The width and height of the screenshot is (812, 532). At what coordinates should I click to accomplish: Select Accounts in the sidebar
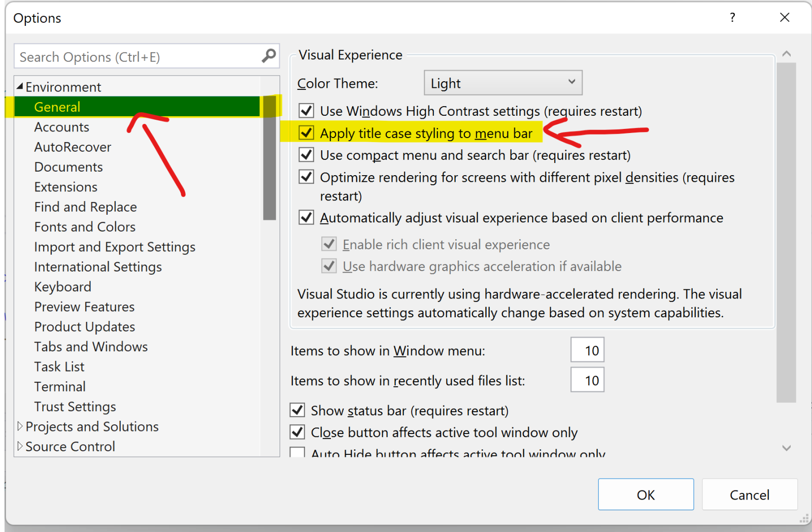click(x=61, y=127)
